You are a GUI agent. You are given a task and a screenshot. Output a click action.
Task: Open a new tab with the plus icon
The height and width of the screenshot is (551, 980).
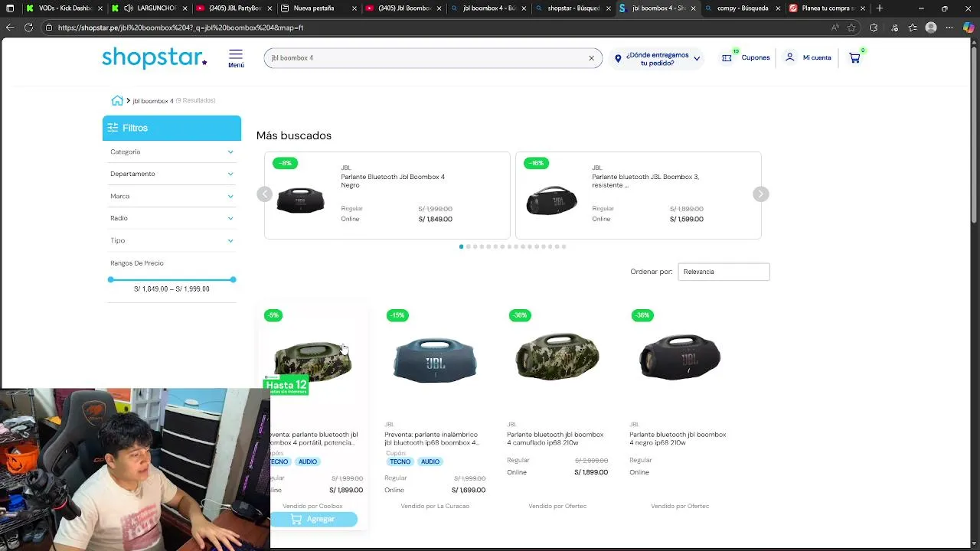click(880, 8)
